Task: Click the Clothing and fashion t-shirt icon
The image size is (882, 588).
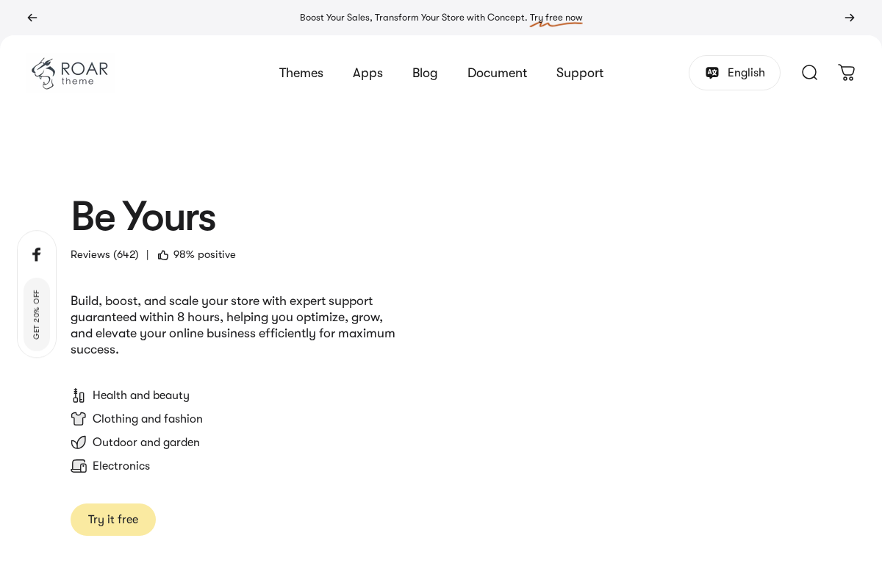Action: coord(79,419)
